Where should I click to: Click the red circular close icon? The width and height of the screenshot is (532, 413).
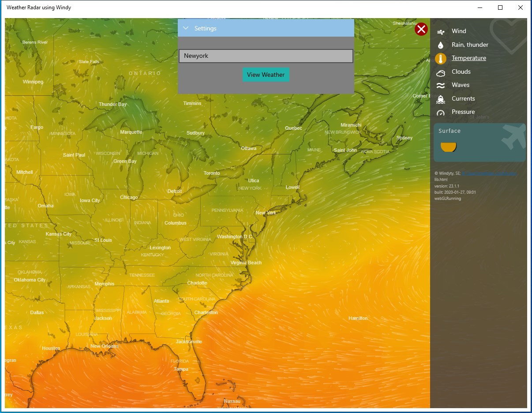tap(421, 29)
